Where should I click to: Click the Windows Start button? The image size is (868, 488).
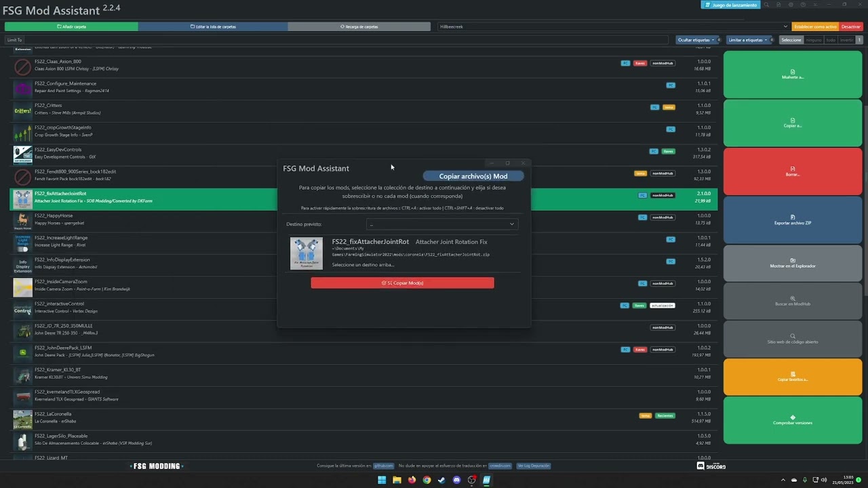[x=382, y=480]
